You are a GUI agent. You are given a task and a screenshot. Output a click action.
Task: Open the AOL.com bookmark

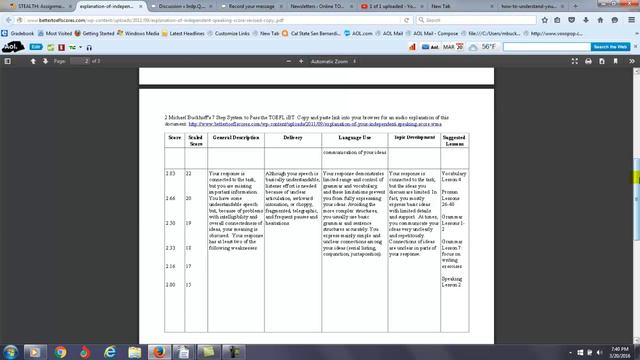pos(358,33)
